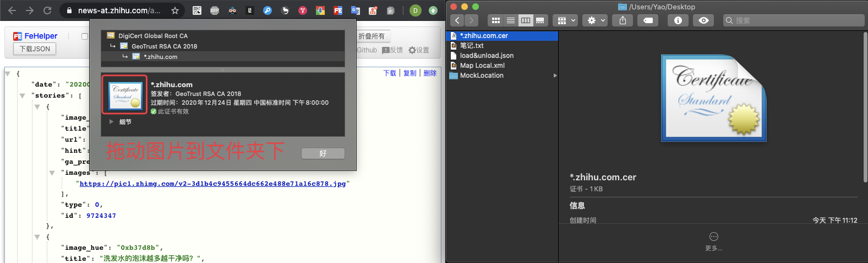Click the colorful download-arrow extension icon

[x=320, y=10]
